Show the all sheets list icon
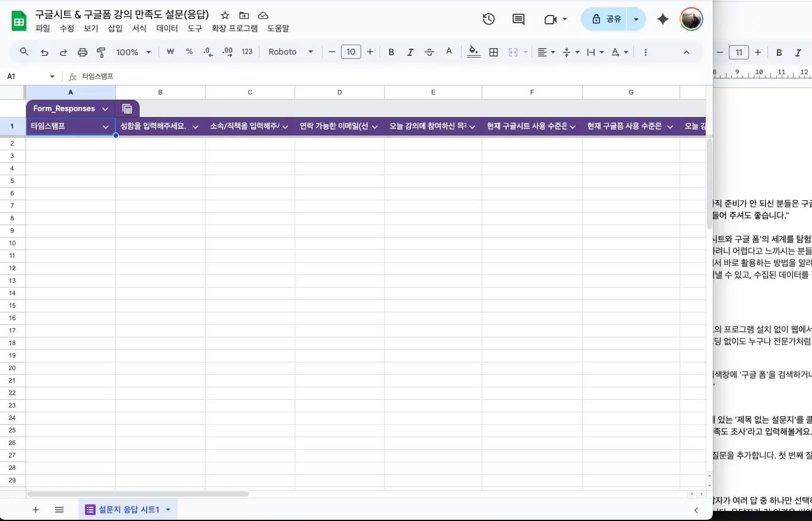Screen dimensions: 812x521 [59, 510]
